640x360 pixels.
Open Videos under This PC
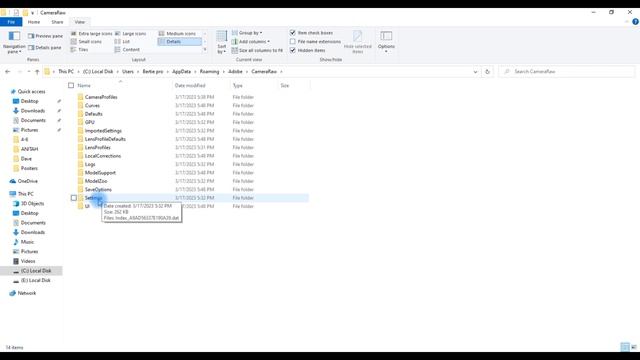click(28, 261)
